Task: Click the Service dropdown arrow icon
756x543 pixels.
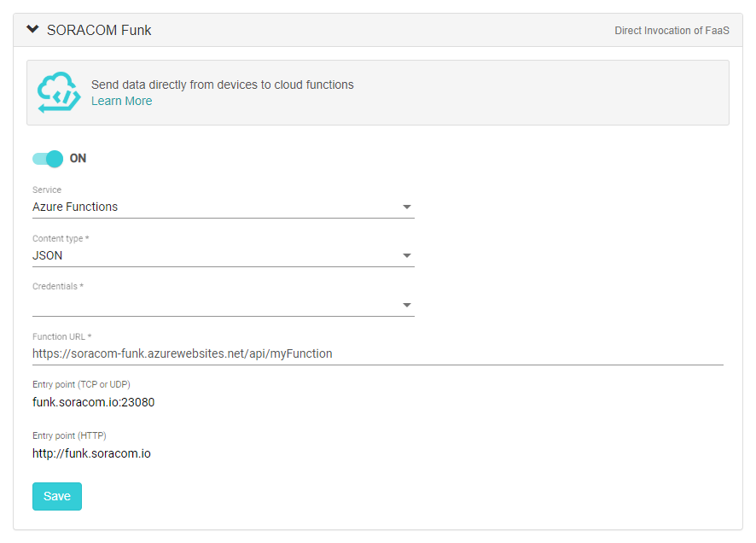Action: click(x=407, y=207)
